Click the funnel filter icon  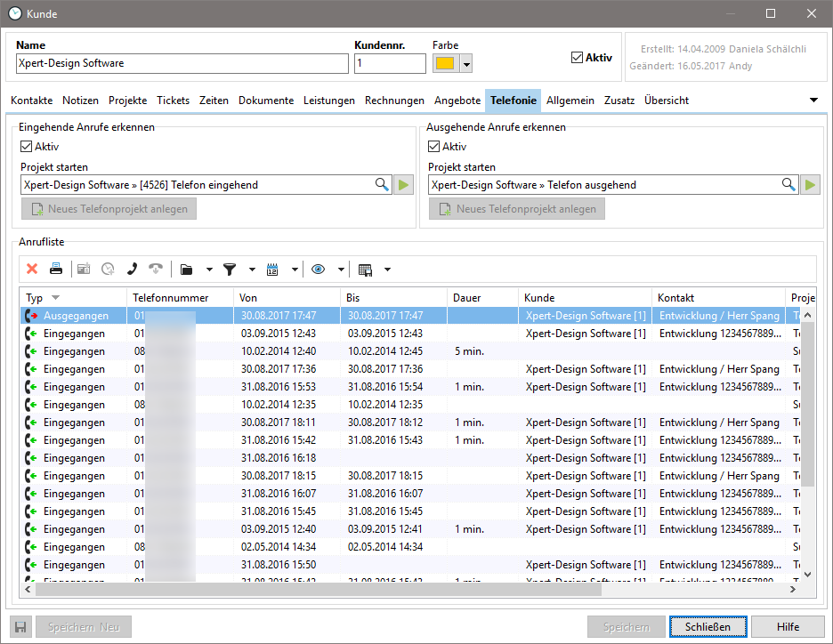tap(230, 269)
